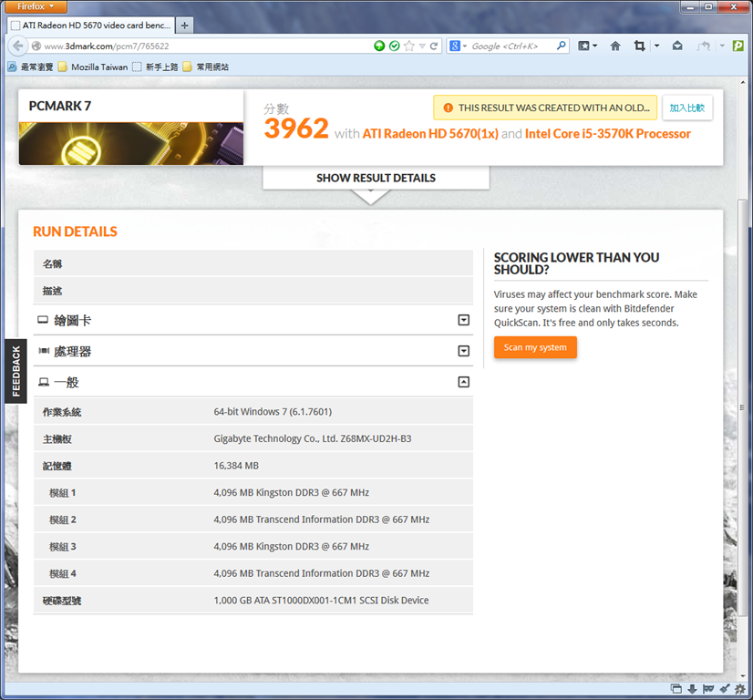Click the globe site identity icon
Image resolution: width=753 pixels, height=700 pixels.
(36, 46)
